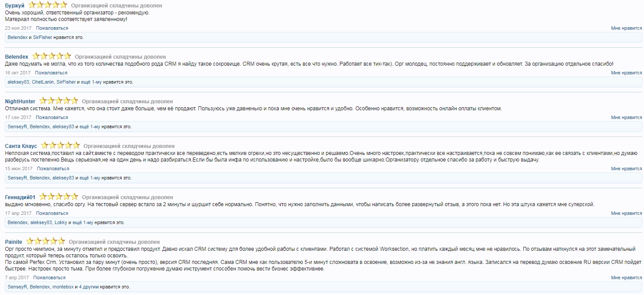This screenshot has height=295, width=644.
Task: Report the 17 апр 2017 review
Action: click(x=52, y=213)
